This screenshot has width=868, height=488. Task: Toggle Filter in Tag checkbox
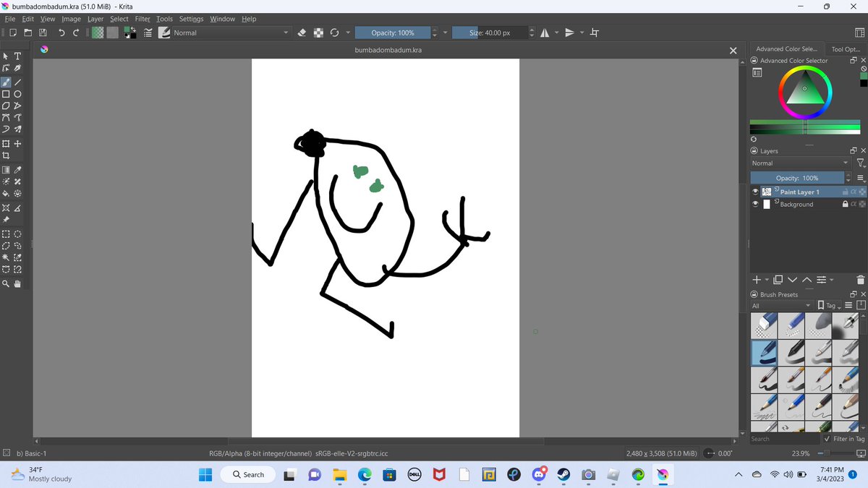pos(827,439)
